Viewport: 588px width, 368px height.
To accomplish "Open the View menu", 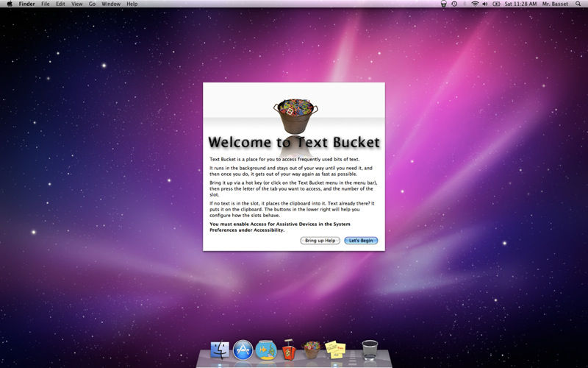I will (x=77, y=4).
